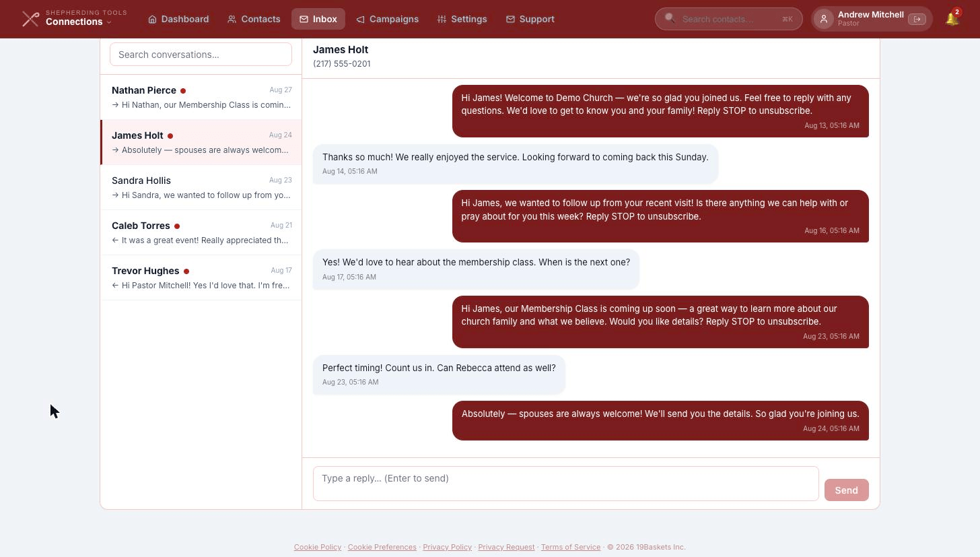This screenshot has height=557, width=980.
Task: Open the Privacy Request link
Action: coord(506,547)
